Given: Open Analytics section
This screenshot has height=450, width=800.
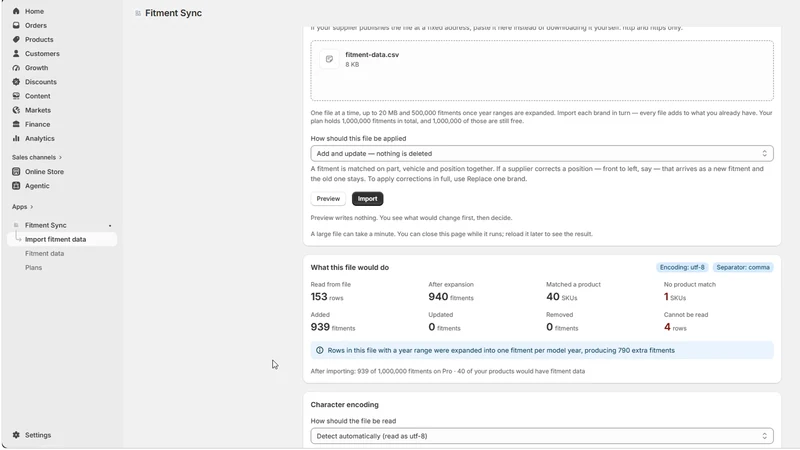Looking at the screenshot, I should (39, 138).
